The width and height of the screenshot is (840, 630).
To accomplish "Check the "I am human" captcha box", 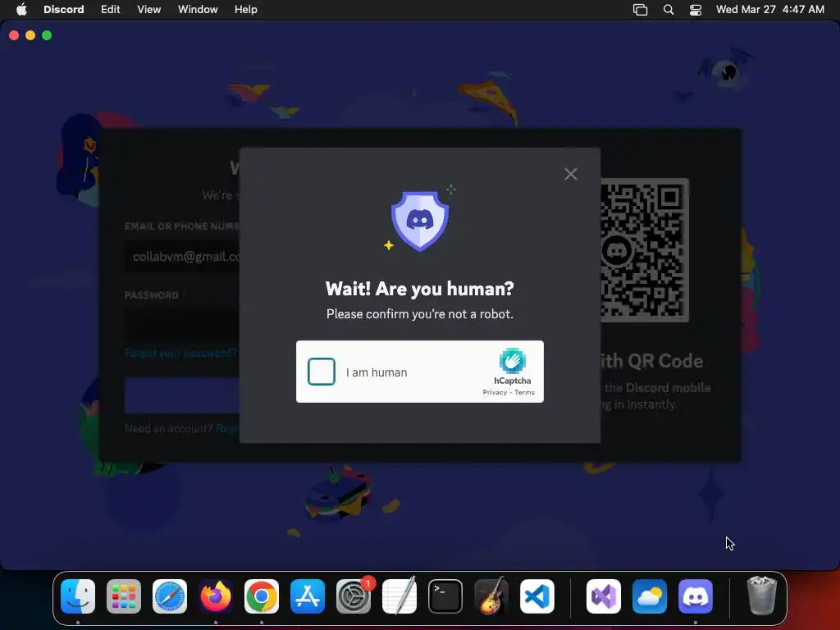I will [322, 372].
